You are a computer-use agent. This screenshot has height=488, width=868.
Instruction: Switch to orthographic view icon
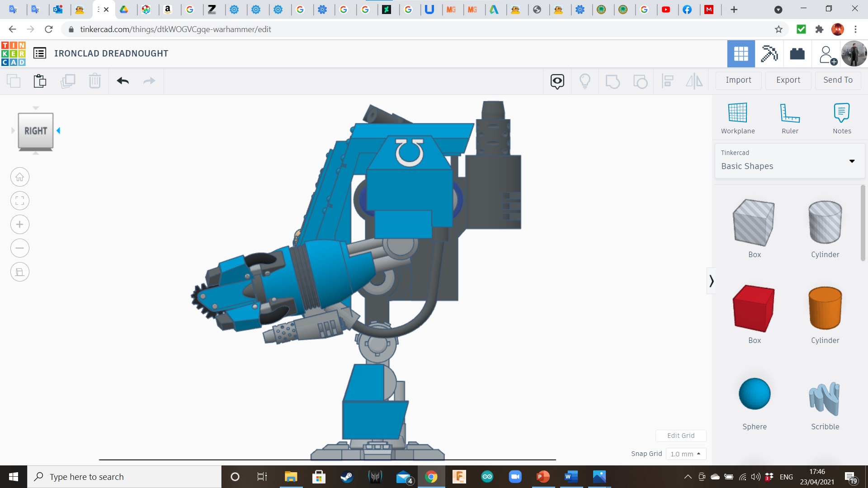click(19, 272)
